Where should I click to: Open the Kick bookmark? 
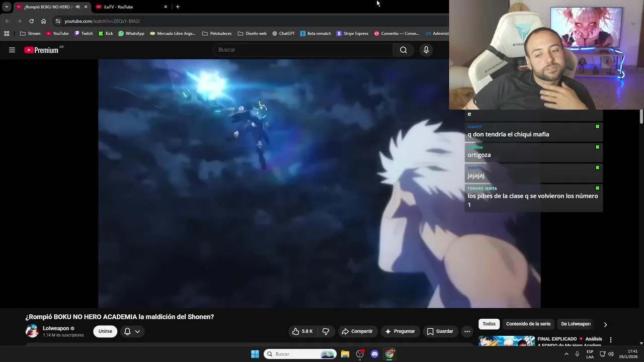tap(106, 34)
